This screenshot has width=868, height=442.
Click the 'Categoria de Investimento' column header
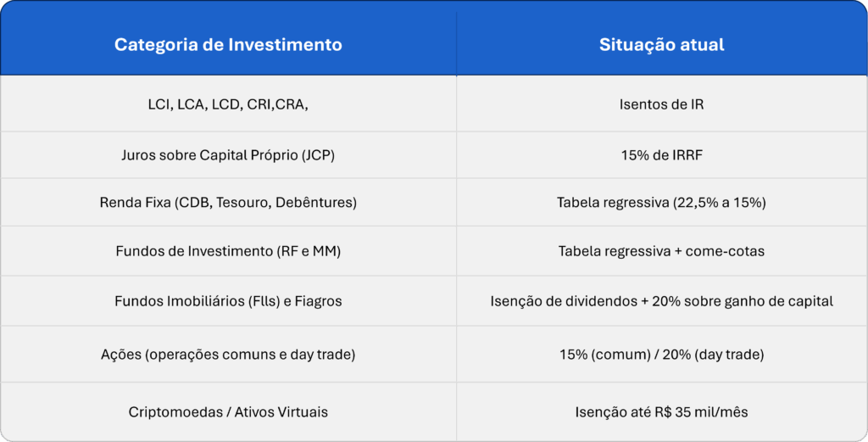228,45
